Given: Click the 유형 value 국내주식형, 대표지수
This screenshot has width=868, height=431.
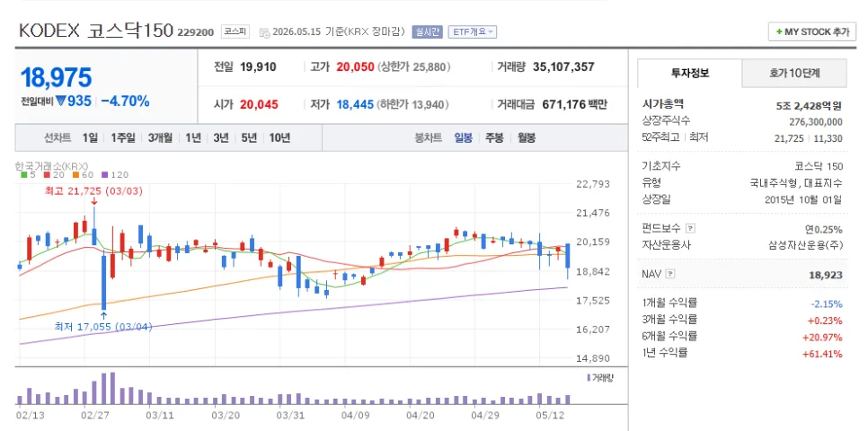Looking at the screenshot, I should [x=796, y=183].
